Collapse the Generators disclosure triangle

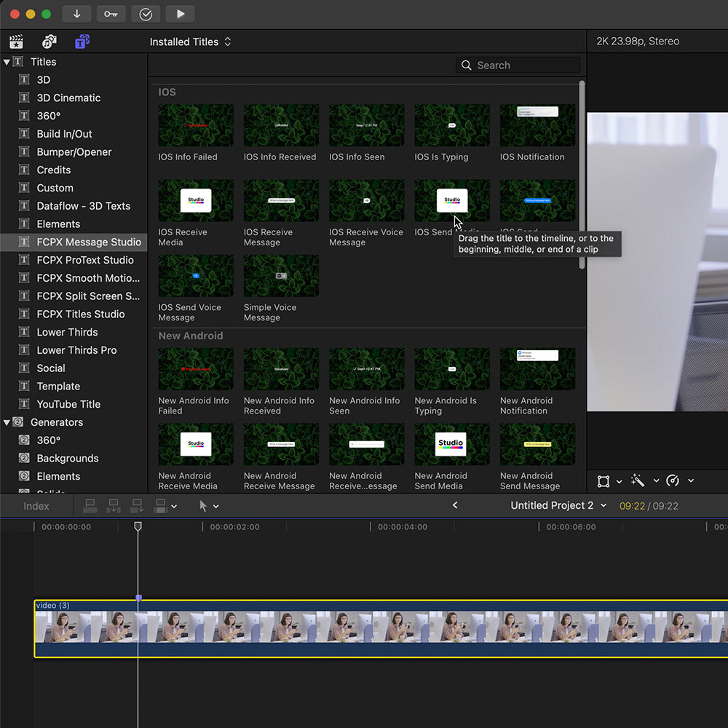point(7,422)
